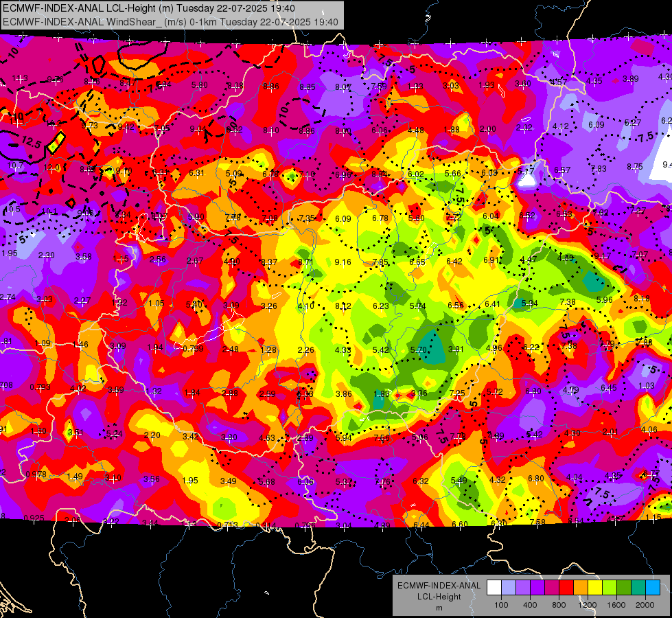
Task: Click the 100 legend tick label
Action: coord(501,605)
